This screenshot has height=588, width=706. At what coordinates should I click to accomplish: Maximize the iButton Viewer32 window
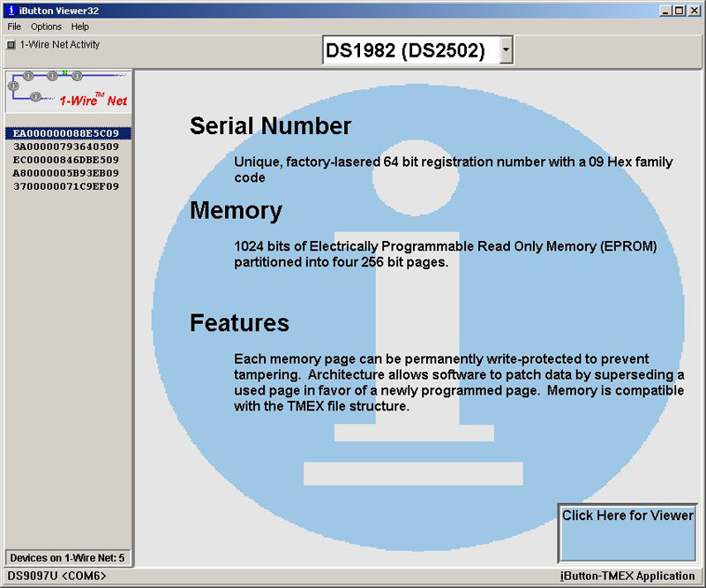680,11
